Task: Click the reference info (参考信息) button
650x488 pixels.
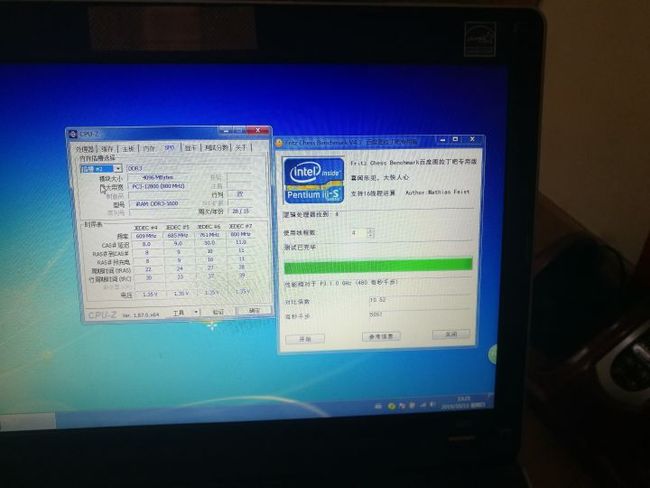Action: point(381,336)
